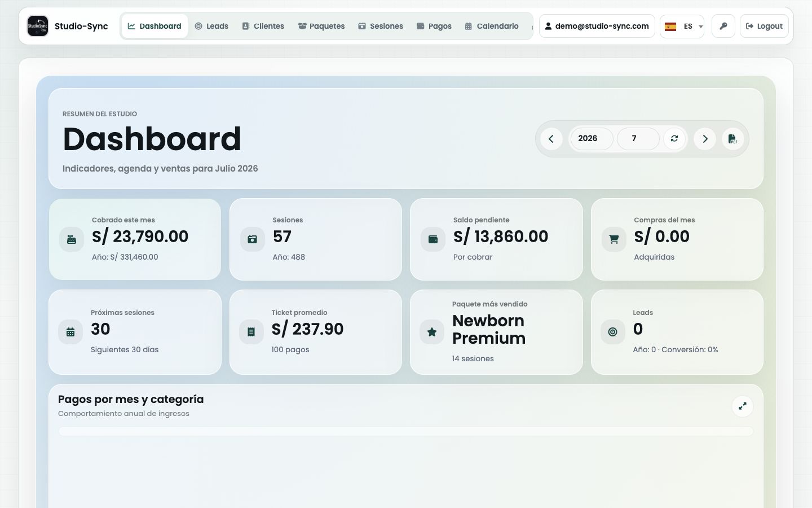Screen dimensions: 812x508
Task: Click target icon in Leads card
Action: [612, 332]
